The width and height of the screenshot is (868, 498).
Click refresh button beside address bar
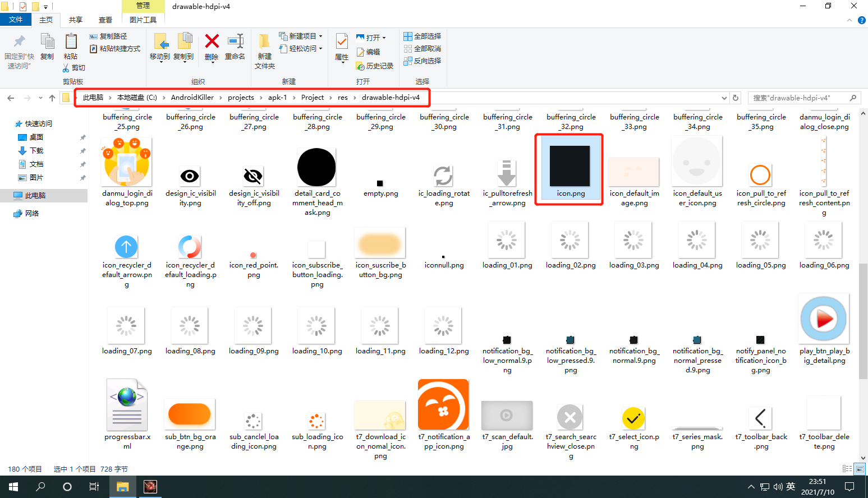(x=736, y=98)
